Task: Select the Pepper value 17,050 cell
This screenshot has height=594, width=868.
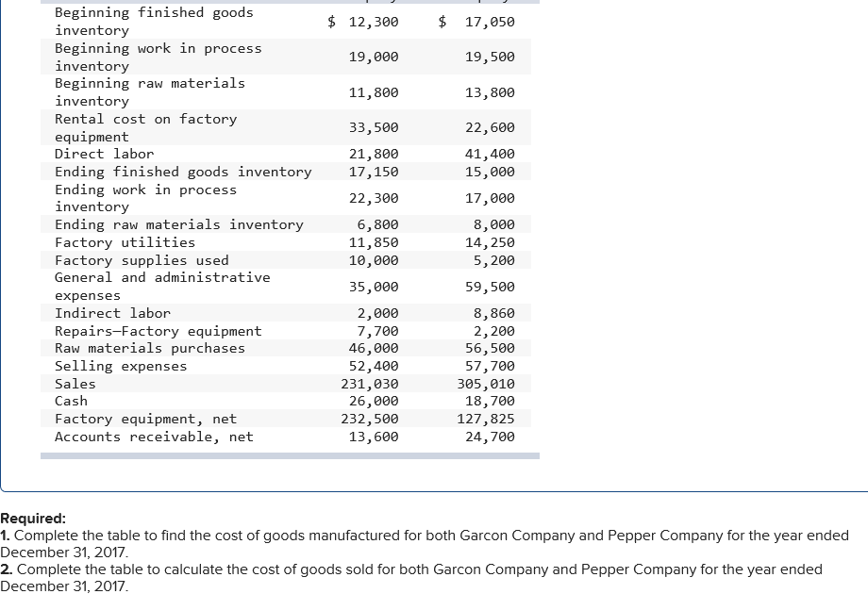Action: tap(491, 21)
